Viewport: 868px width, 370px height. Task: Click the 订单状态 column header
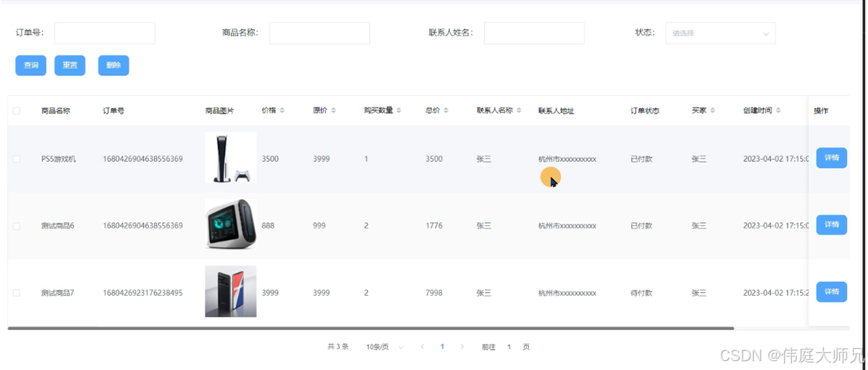click(x=645, y=111)
